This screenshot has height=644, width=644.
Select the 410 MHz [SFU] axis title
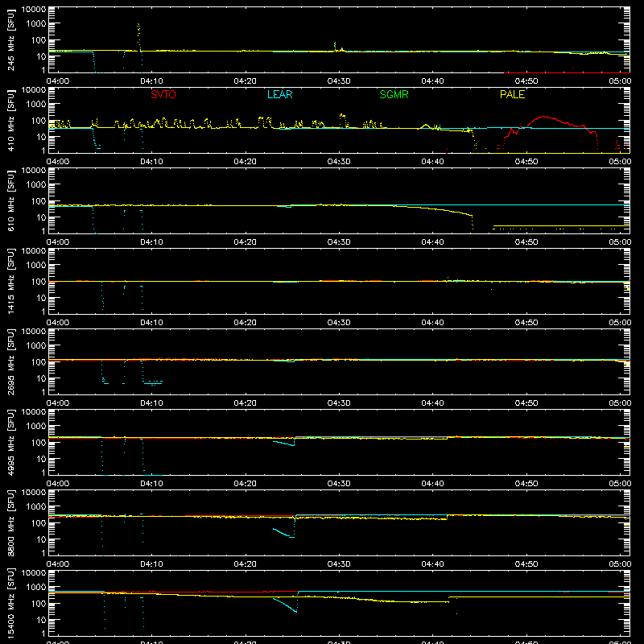[x=10, y=120]
